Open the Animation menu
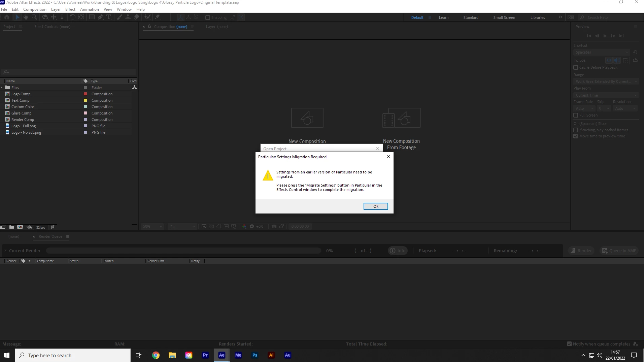Screen dimensions: 644x362 tap(89, 9)
